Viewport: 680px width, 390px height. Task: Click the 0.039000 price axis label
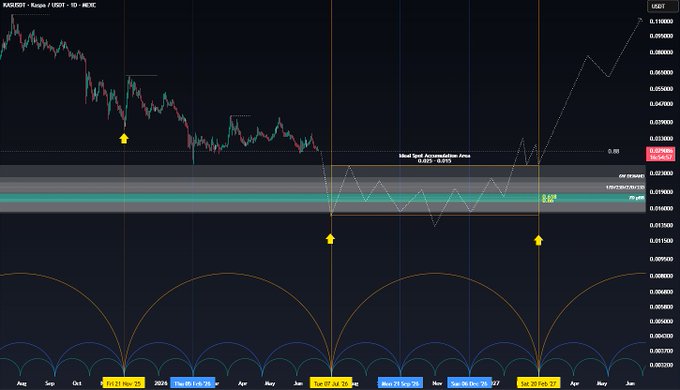661,122
